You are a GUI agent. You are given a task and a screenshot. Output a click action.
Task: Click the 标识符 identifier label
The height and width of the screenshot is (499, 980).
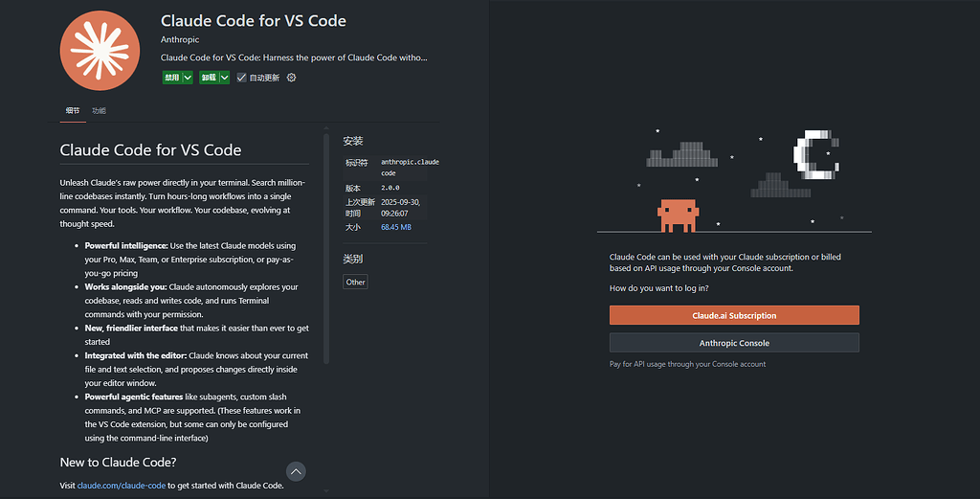(356, 163)
